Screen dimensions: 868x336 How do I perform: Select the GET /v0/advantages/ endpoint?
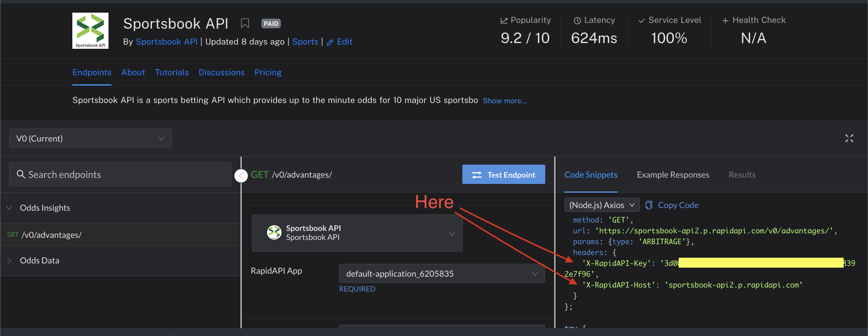tap(121, 235)
